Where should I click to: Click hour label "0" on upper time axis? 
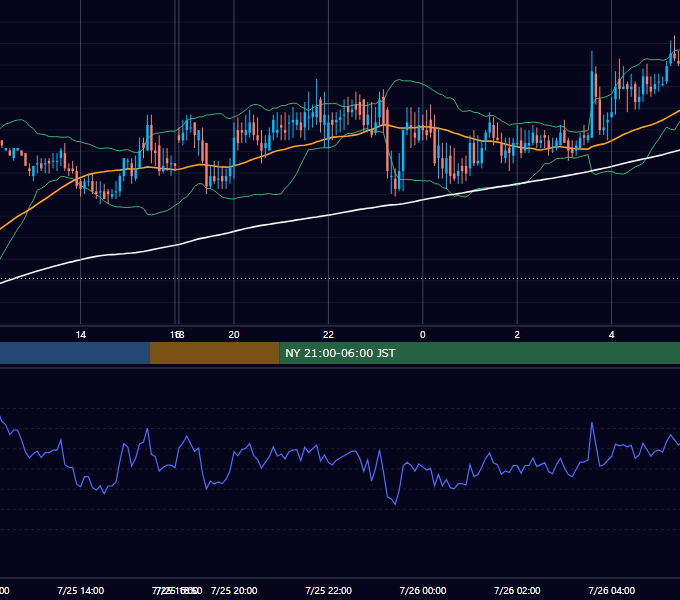pos(422,334)
